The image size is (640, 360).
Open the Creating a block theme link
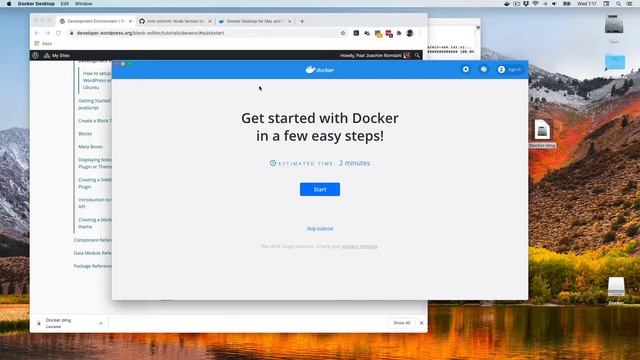[95, 223]
